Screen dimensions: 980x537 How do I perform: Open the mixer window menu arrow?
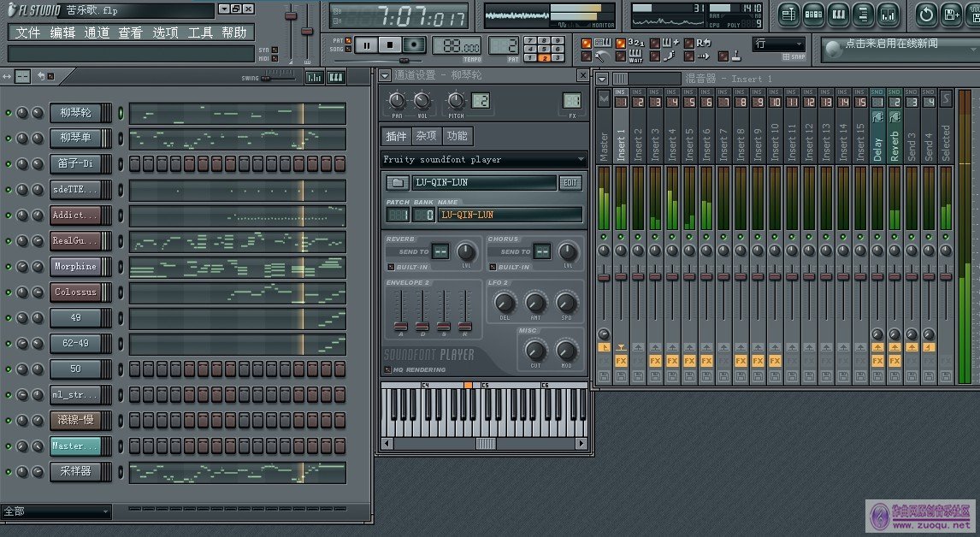(x=602, y=80)
